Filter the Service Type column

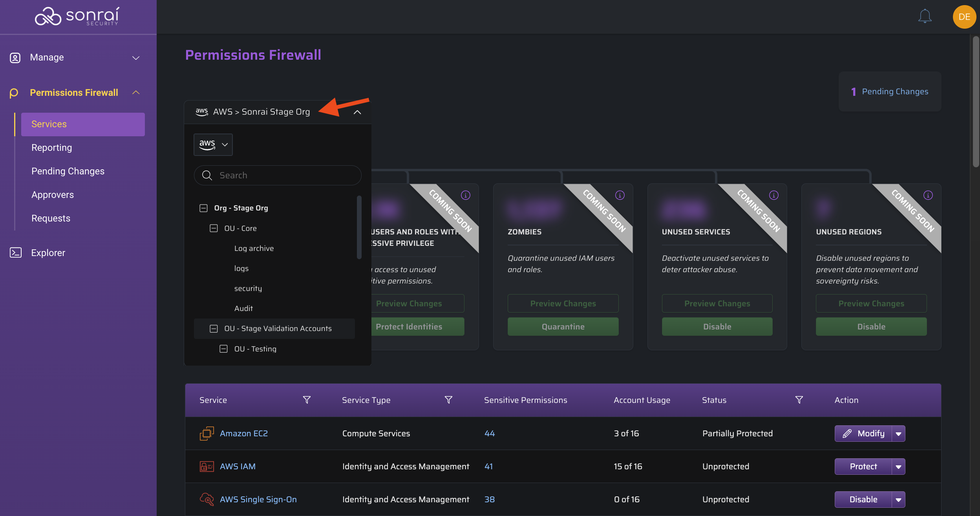coord(448,400)
